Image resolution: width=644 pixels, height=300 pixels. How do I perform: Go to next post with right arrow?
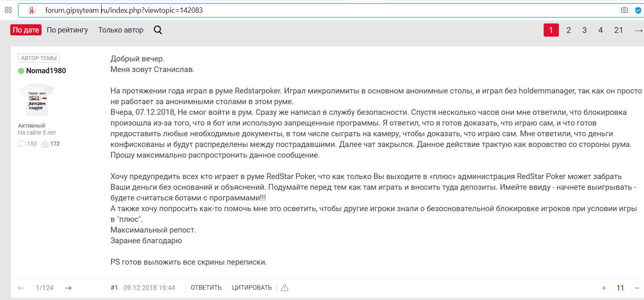(x=69, y=288)
